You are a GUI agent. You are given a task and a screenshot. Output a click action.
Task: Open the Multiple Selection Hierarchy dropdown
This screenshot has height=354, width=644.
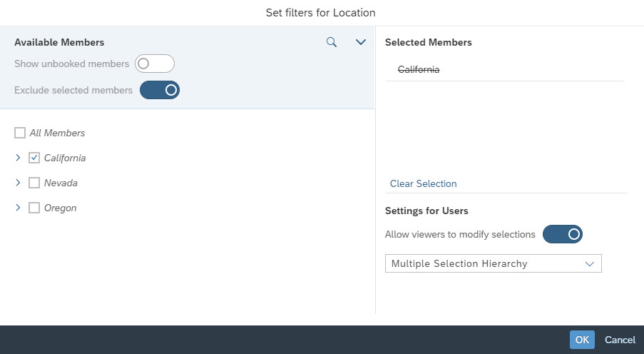pos(494,263)
